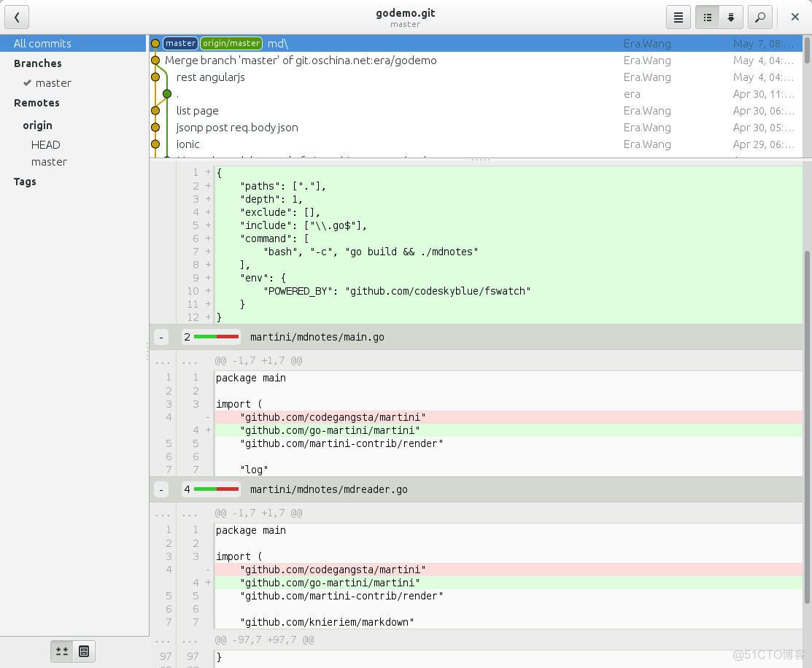812x668 pixels.
Task: Click the '@@ -97,7 +97,7 @@' hunk header
Action: tap(264, 640)
